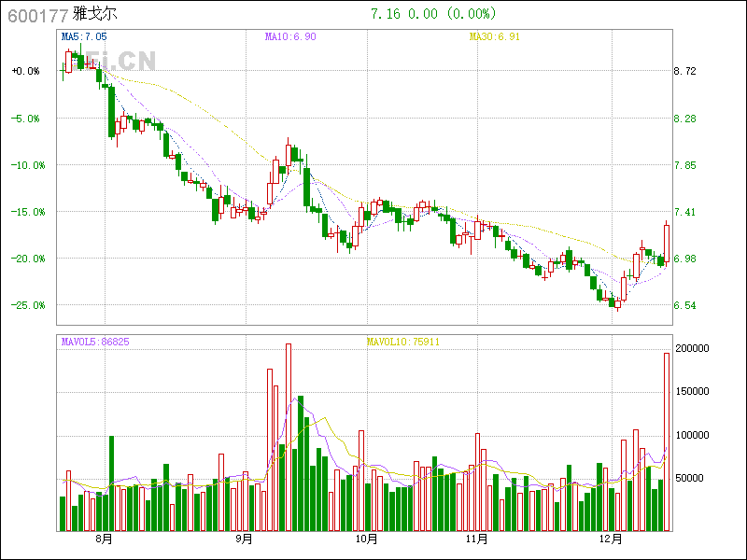Toggle the MA10:6.90 moving average label

point(289,36)
